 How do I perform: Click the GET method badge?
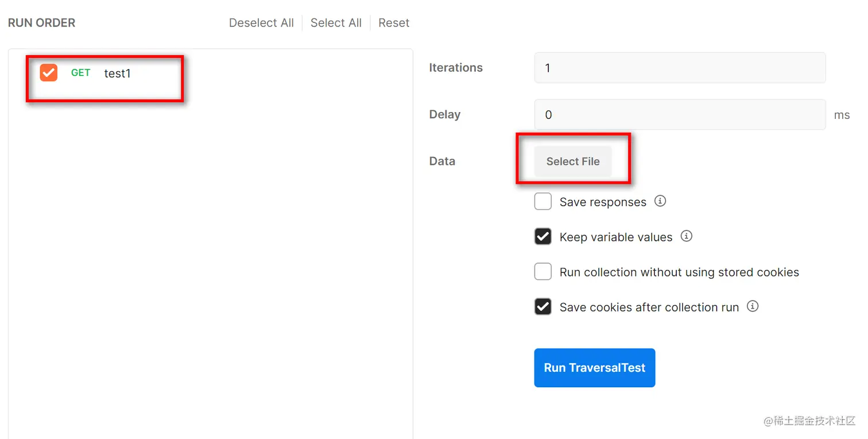pos(80,73)
